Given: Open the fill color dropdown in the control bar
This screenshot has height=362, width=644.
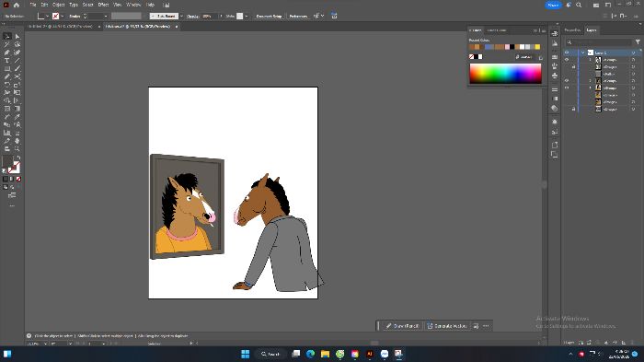Looking at the screenshot, I should (x=48, y=16).
